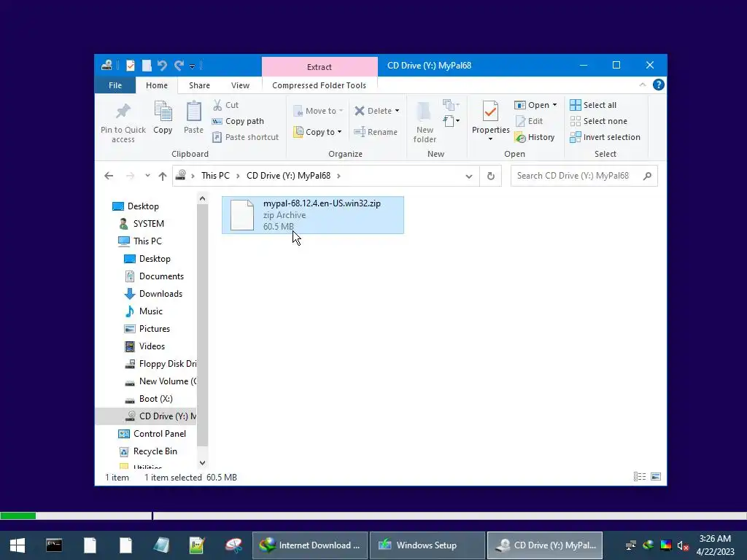Viewport: 747px width, 560px height.
Task: Click the New folder icon
Action: point(424,111)
